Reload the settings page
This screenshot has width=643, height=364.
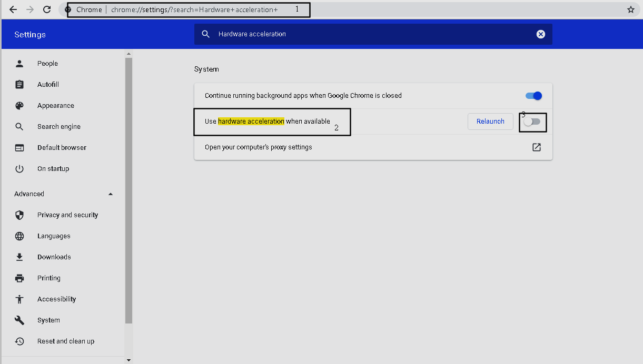pyautogui.click(x=47, y=9)
